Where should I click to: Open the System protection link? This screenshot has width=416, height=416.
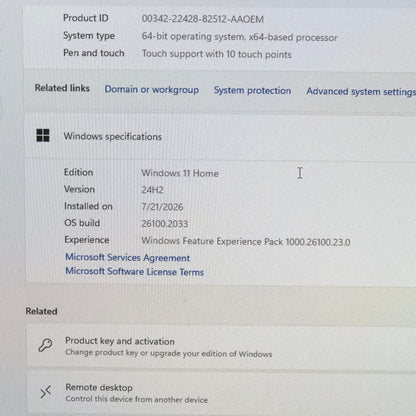click(252, 90)
